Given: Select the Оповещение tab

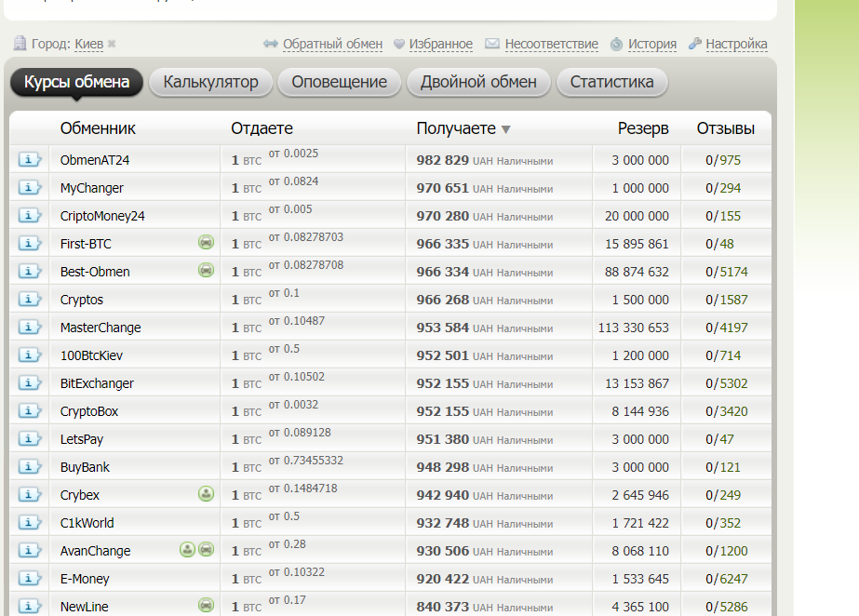Looking at the screenshot, I should (339, 82).
